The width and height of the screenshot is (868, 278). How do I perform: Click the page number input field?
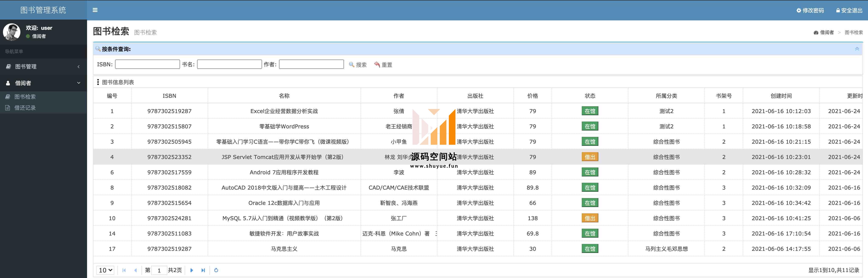click(x=159, y=270)
